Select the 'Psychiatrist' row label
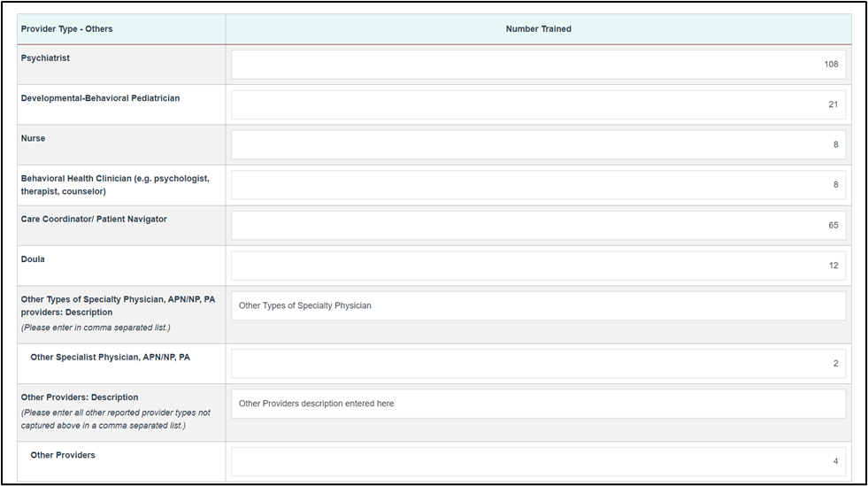The image size is (868, 486). [45, 58]
